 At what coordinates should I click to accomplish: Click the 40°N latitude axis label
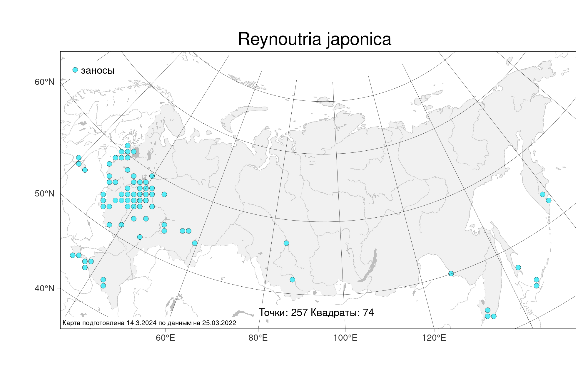tap(45, 288)
